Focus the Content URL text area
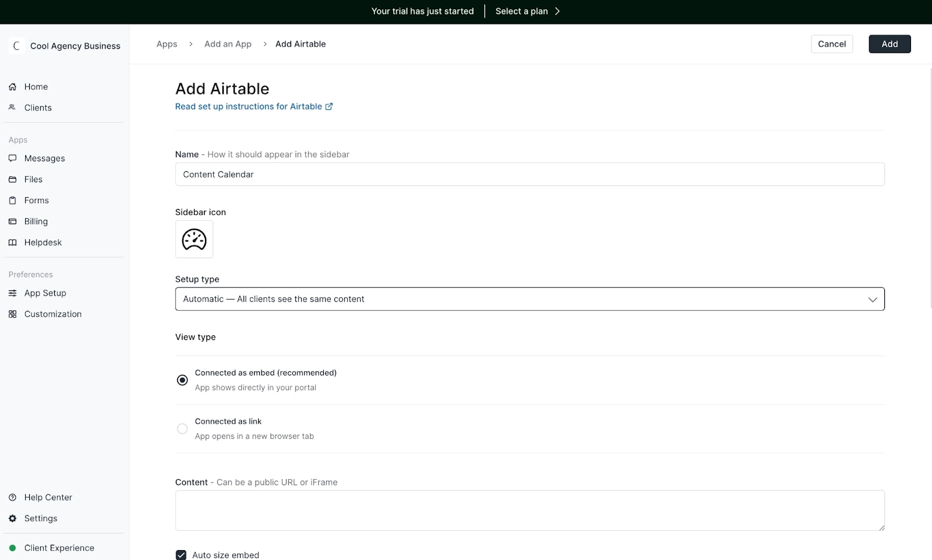The image size is (932, 560). (x=529, y=510)
